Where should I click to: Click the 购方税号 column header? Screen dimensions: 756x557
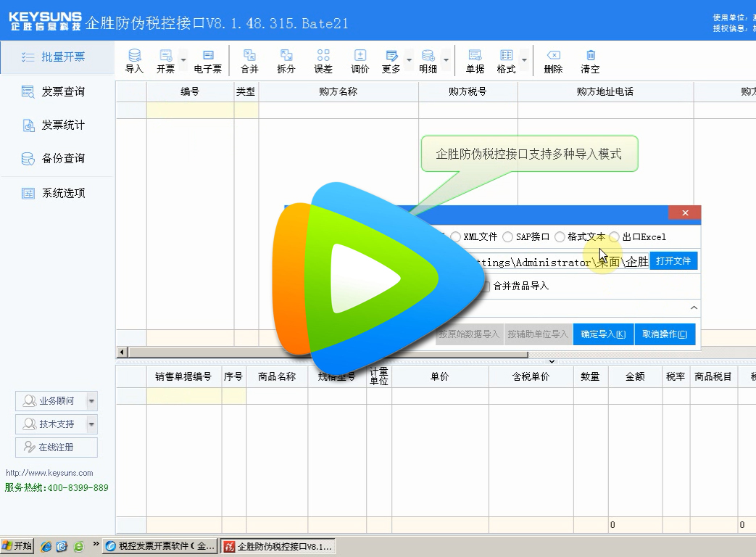click(x=468, y=91)
